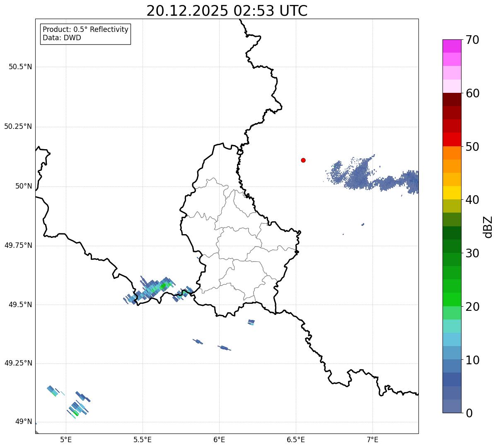Click the 7°E longitude label
Image resolution: width=498 pixels, height=448 pixels.
(372, 440)
